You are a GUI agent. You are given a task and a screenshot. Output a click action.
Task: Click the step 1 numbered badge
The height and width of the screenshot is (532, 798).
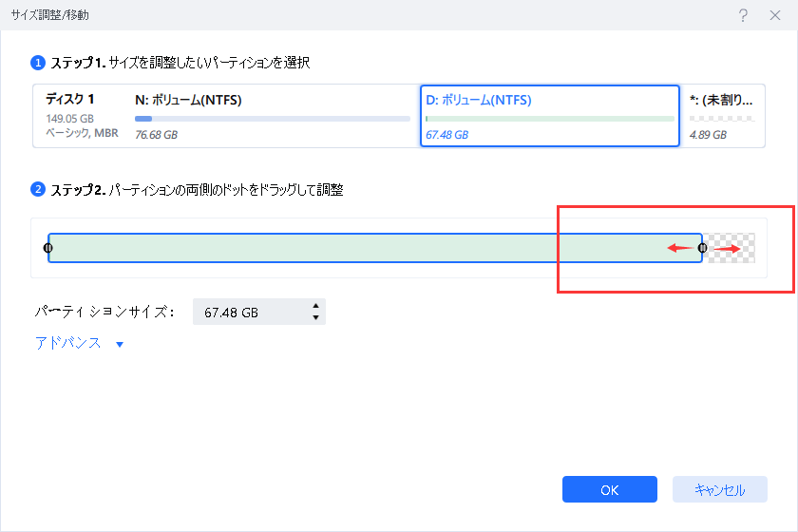pyautogui.click(x=38, y=63)
